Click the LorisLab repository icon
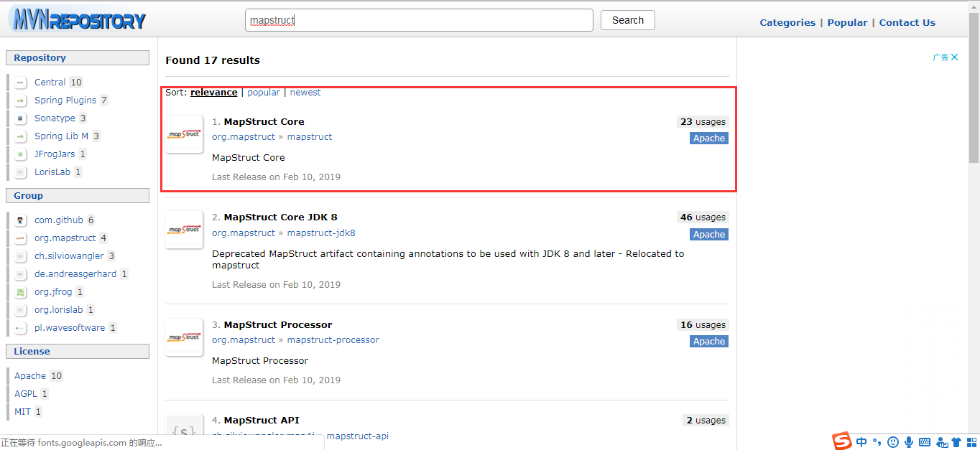 [21, 172]
